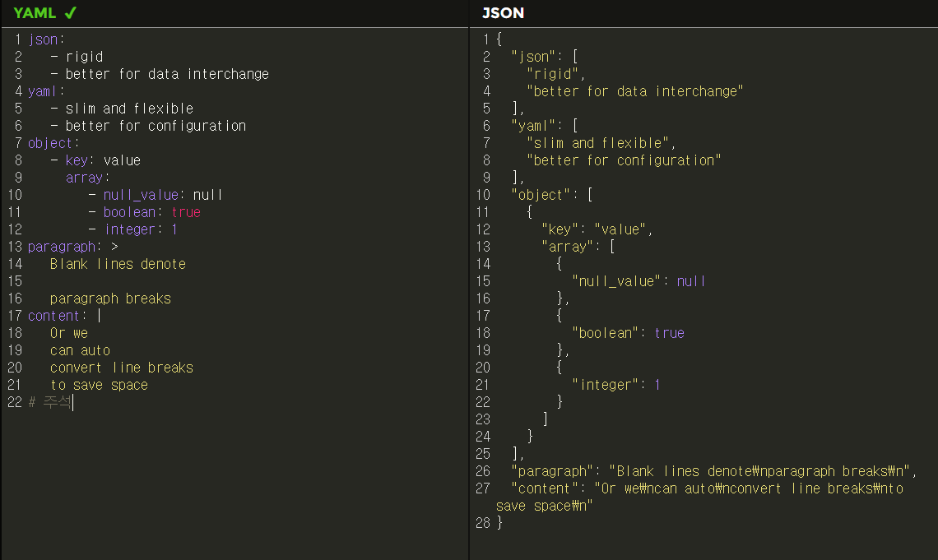The image size is (938, 560).
Task: Click 'paragraph: >' on YAML line 13
Action: 73,248
